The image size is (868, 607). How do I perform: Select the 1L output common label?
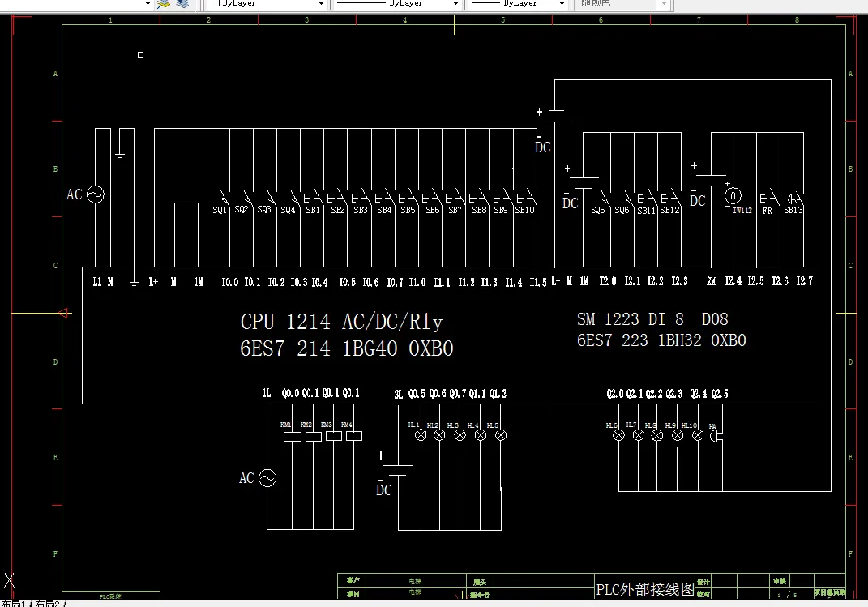click(x=267, y=393)
